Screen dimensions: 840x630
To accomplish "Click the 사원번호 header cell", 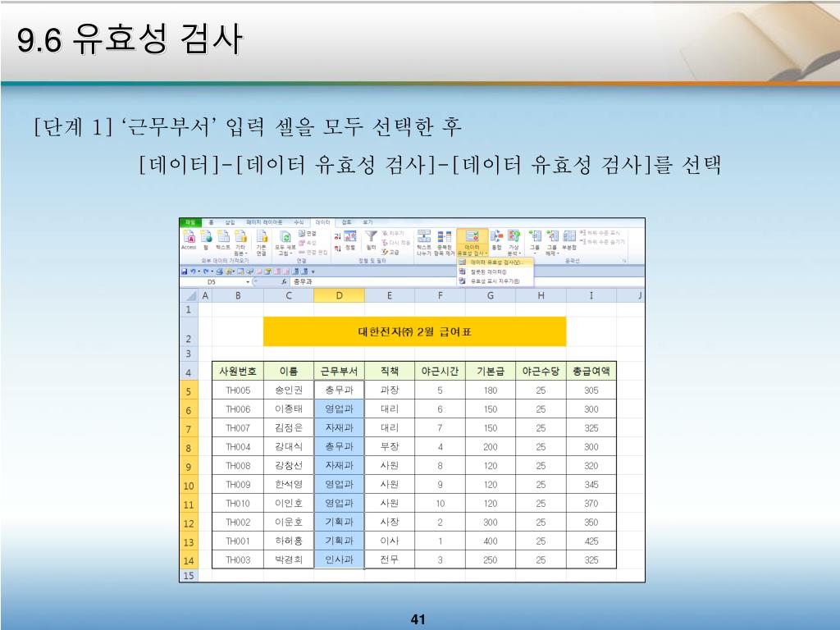I will point(238,371).
